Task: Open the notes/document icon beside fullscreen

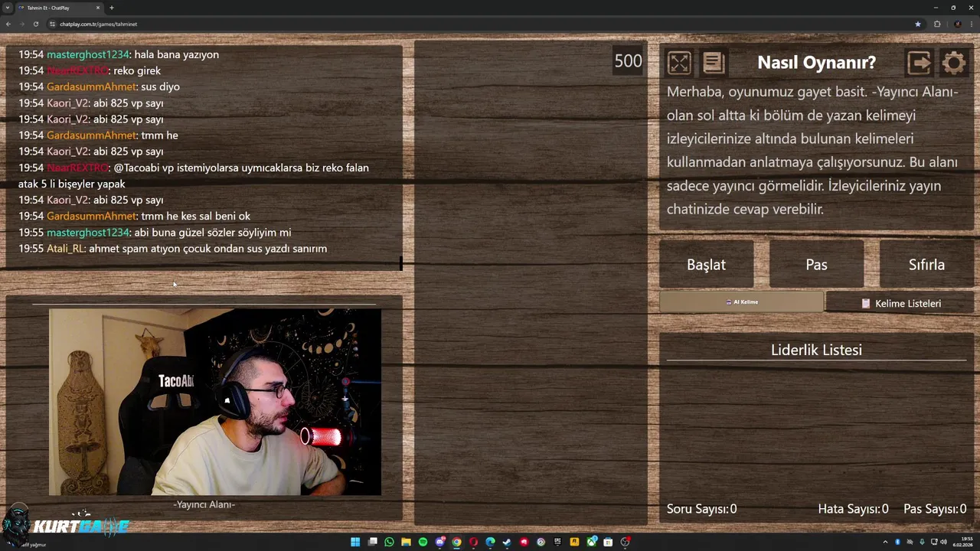Action: pyautogui.click(x=713, y=63)
